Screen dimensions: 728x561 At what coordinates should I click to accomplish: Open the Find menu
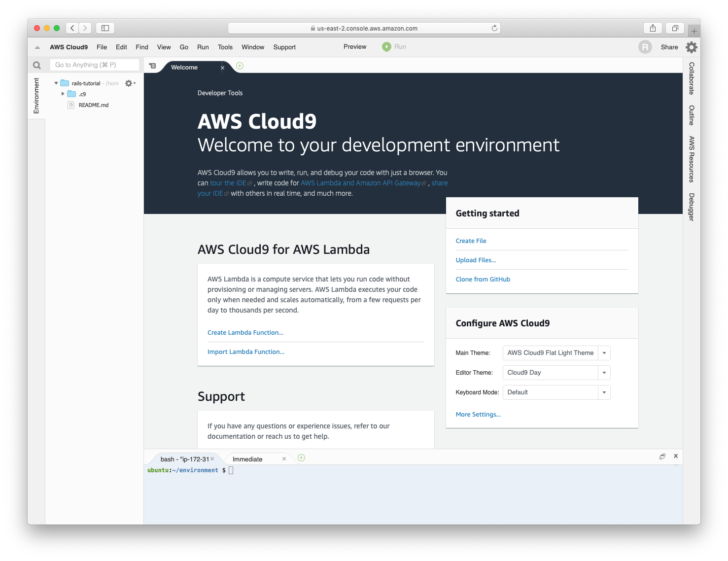(x=142, y=47)
